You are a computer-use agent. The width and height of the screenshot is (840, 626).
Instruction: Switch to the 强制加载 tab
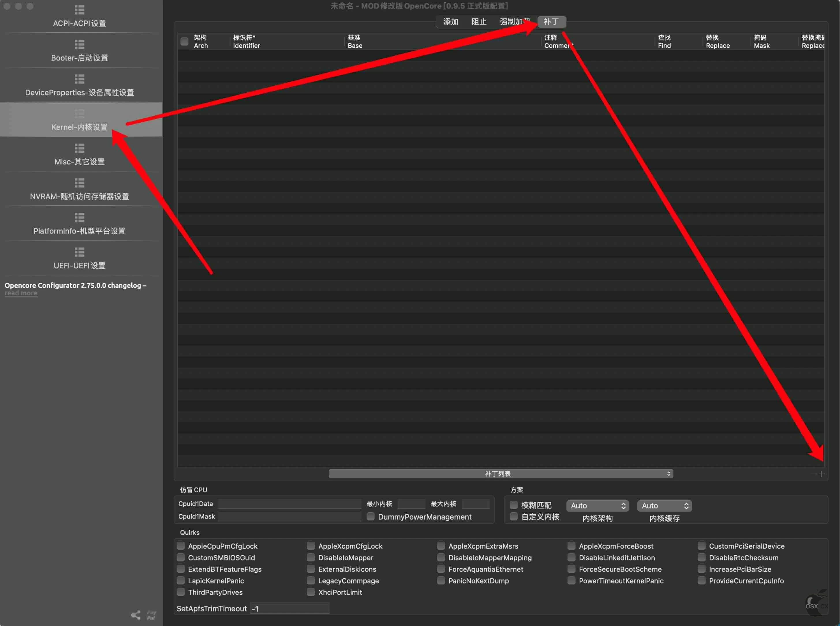tap(515, 22)
